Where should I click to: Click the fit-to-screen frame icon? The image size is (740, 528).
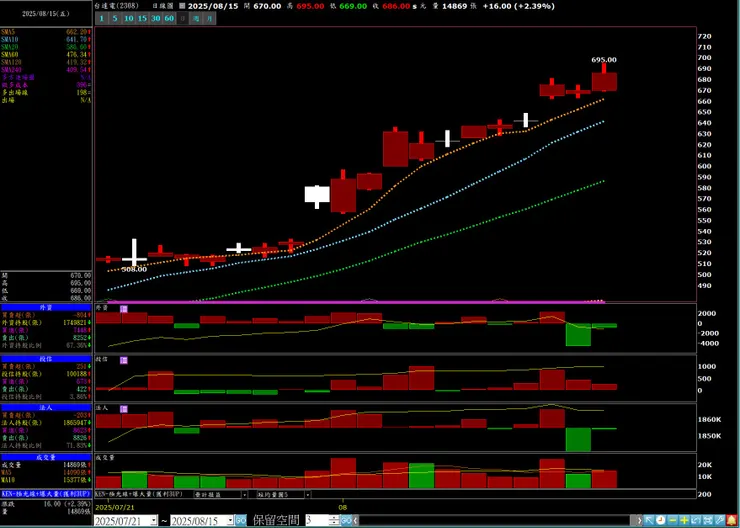tap(708, 520)
